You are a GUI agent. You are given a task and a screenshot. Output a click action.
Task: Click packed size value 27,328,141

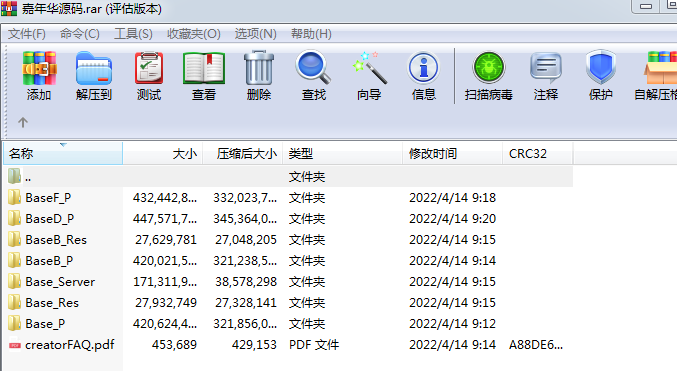pyautogui.click(x=246, y=303)
